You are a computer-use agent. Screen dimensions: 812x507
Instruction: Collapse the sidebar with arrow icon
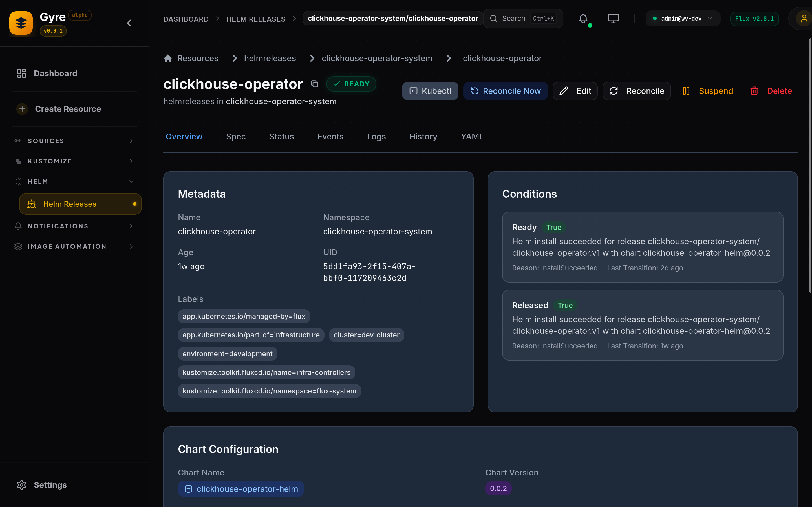click(129, 23)
